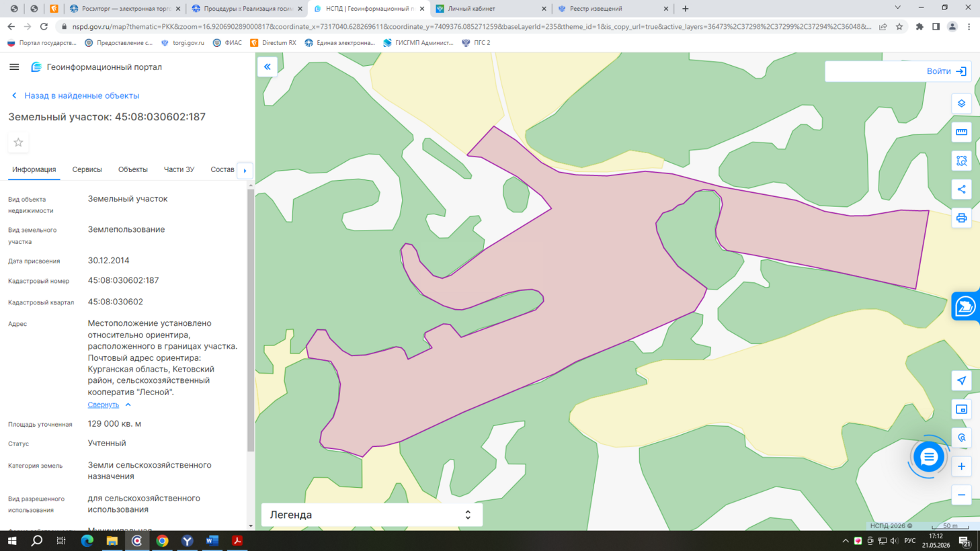Zoom in on the map with the plus button

pos(962,466)
